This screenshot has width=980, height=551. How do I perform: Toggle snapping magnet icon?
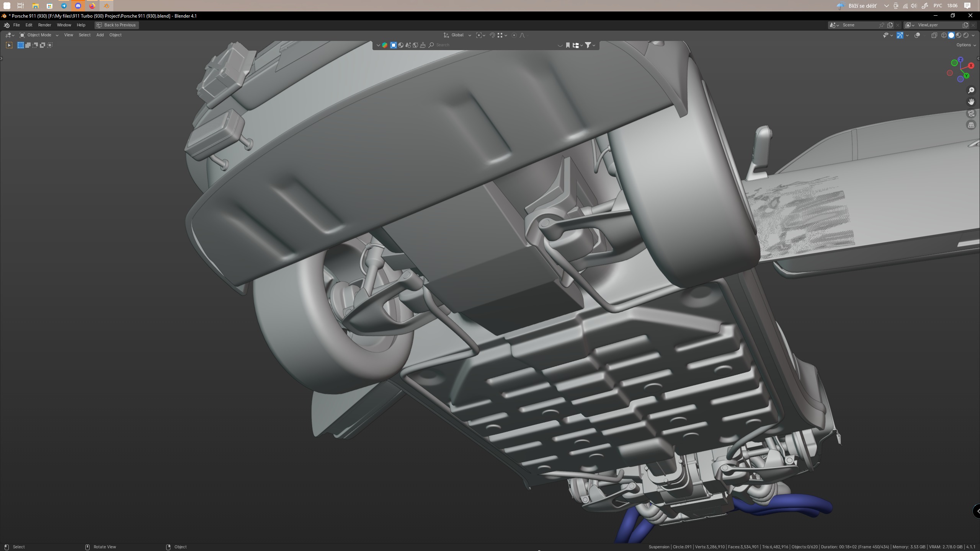pyautogui.click(x=492, y=35)
